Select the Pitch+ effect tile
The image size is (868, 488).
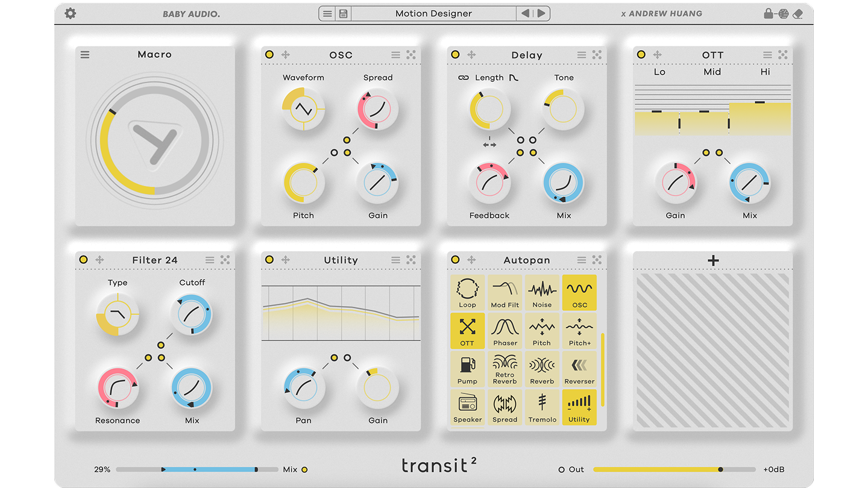tap(579, 331)
